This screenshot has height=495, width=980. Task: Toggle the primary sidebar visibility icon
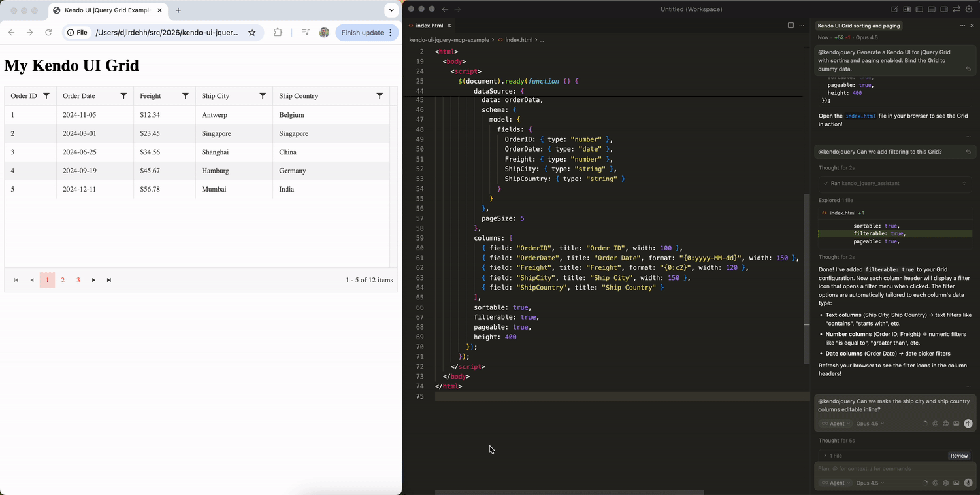pyautogui.click(x=919, y=9)
